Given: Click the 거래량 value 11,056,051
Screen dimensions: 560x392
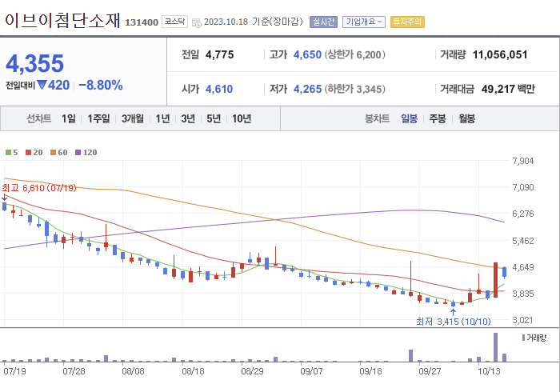Looking at the screenshot, I should (x=500, y=54).
